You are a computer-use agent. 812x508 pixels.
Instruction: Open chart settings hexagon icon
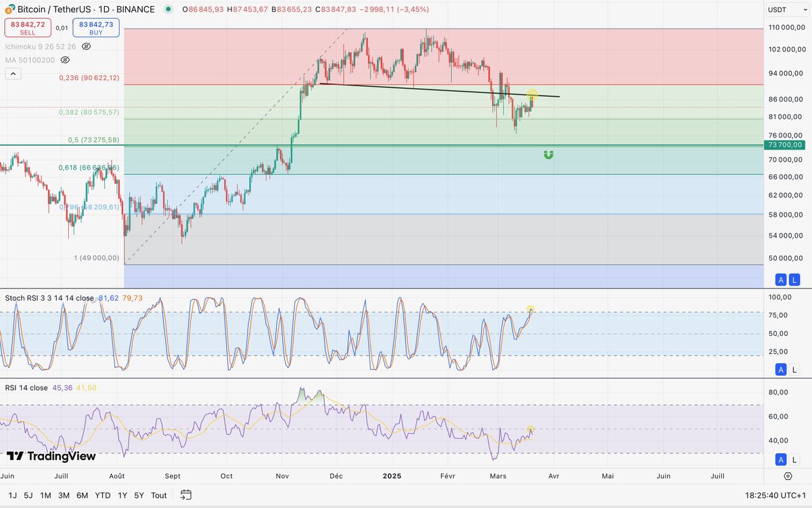(788, 476)
